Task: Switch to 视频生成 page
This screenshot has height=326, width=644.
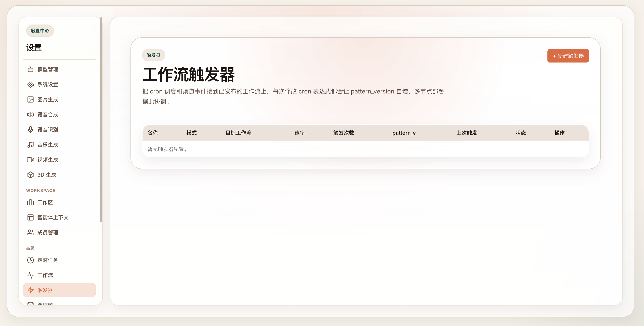Action: pyautogui.click(x=59, y=160)
